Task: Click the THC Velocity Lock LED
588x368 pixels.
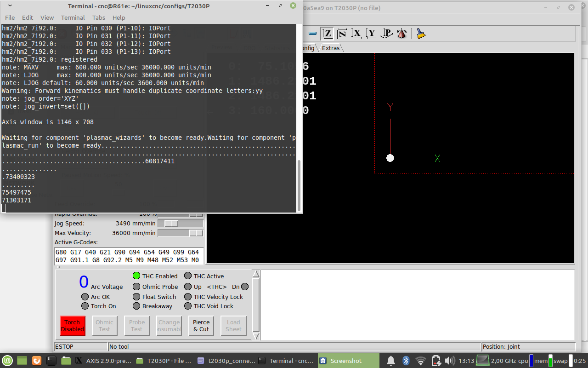Action: pos(188,297)
